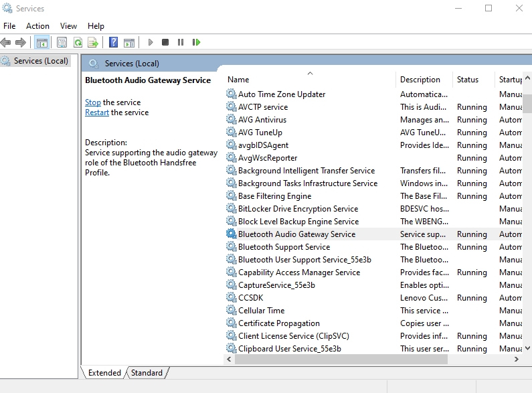Click gear icon of CCSDK service
Image resolution: width=532 pixels, height=393 pixels.
pyautogui.click(x=231, y=298)
